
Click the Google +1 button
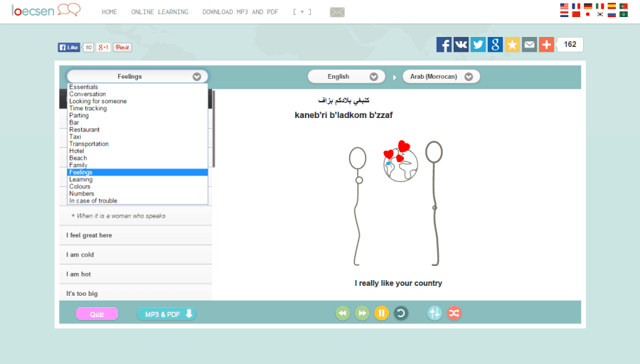tap(103, 48)
